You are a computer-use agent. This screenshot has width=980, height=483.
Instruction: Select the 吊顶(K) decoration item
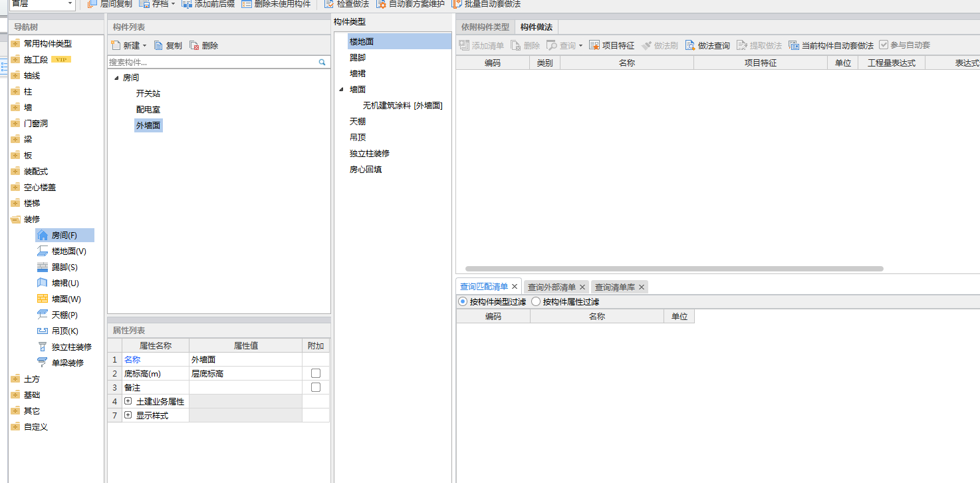(58, 331)
